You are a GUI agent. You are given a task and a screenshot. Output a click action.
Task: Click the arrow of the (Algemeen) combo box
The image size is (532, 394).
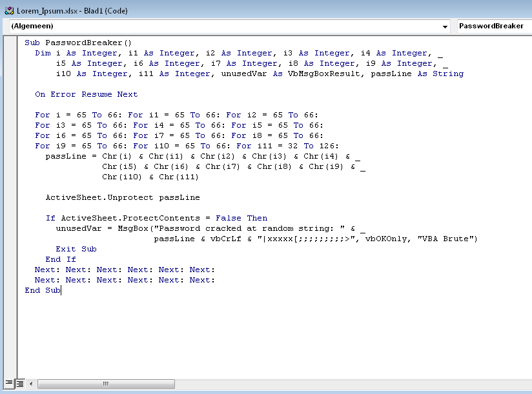coord(445,26)
